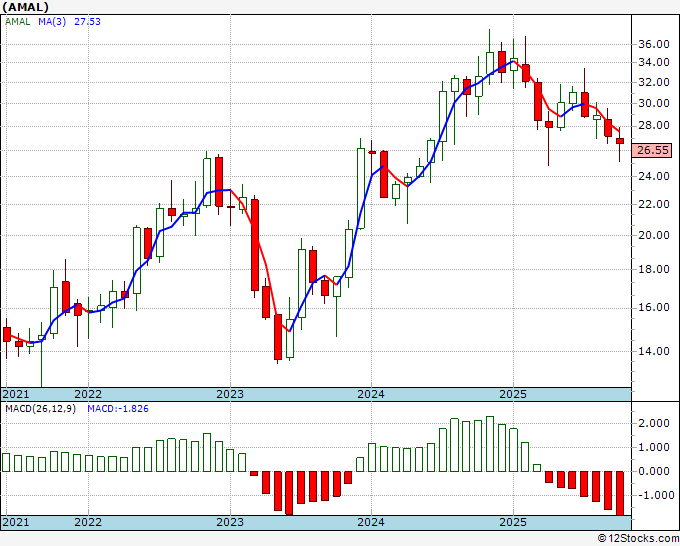Screen dimensions: 680x546
Task: Click the 28.00 price axis label
Action: point(654,126)
